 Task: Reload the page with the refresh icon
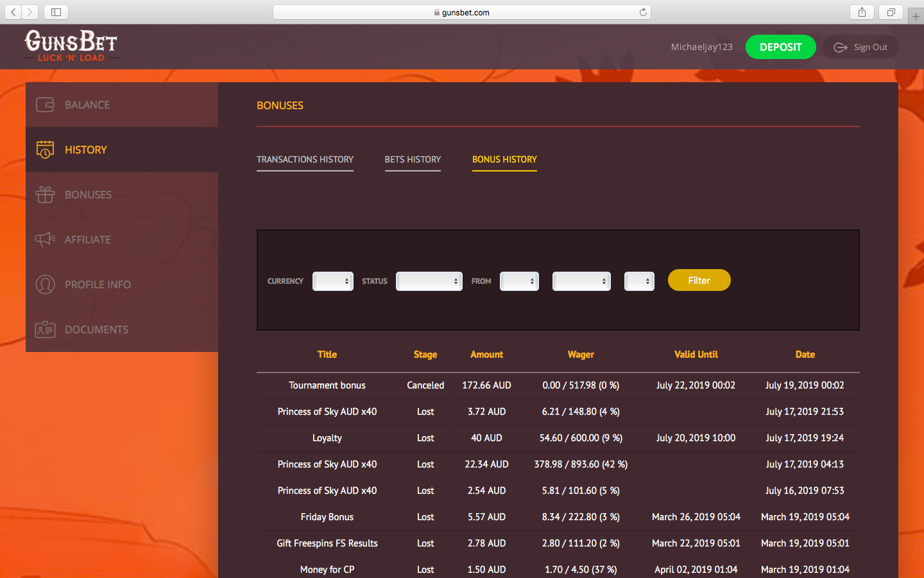click(x=643, y=12)
